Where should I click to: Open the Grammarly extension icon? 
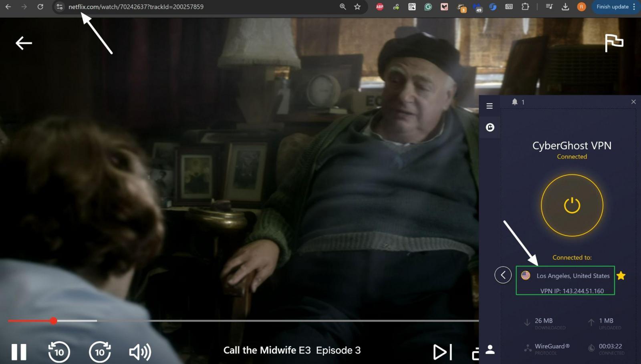[x=428, y=7]
